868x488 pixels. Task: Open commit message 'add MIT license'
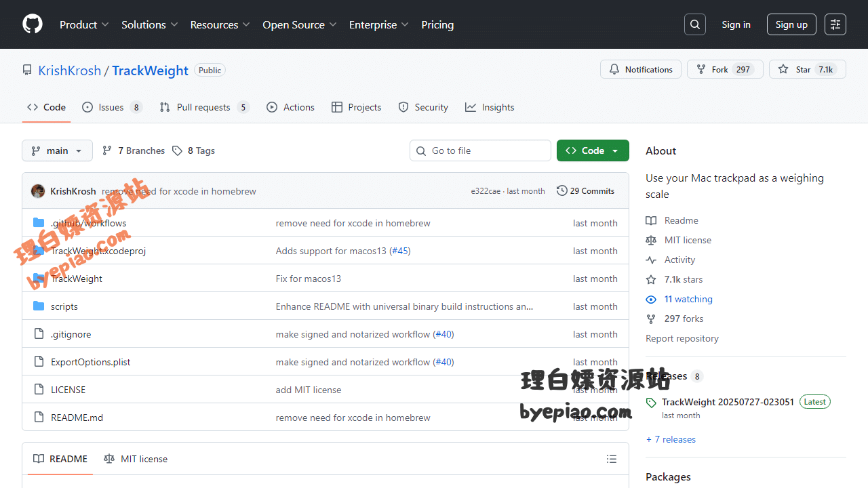309,390
